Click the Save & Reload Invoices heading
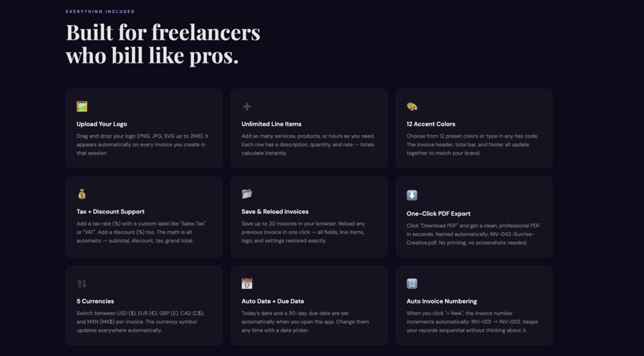644x356 pixels. point(275,212)
